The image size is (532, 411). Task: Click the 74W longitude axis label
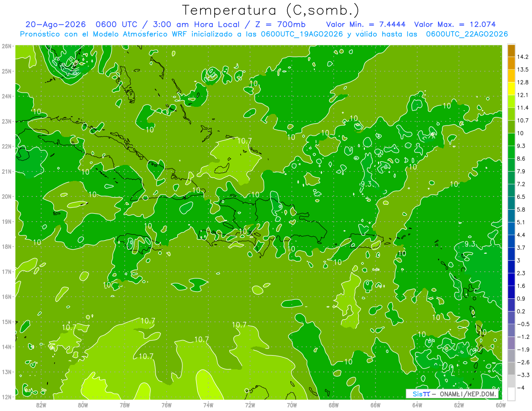click(208, 405)
